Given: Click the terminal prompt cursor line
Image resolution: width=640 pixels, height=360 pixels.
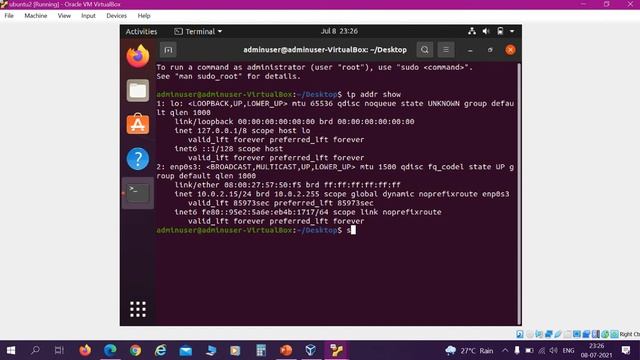Looking at the screenshot, I should click(256, 230).
